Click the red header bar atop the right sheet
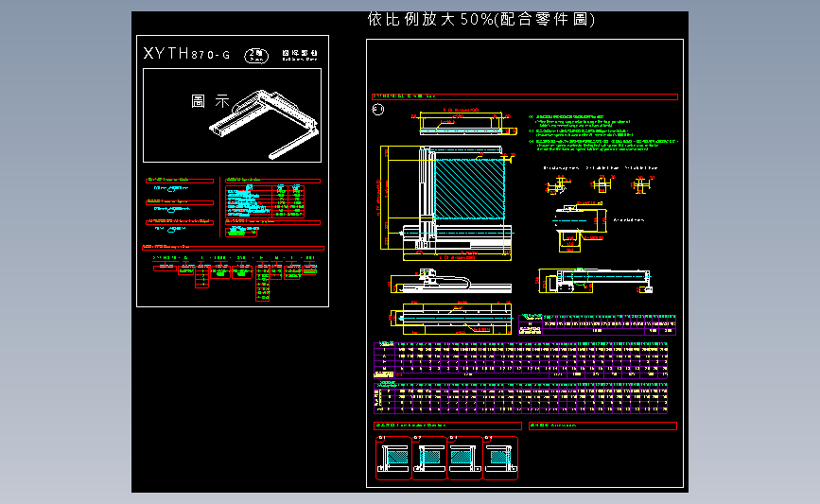The width and height of the screenshot is (820, 504). pyautogui.click(x=525, y=96)
